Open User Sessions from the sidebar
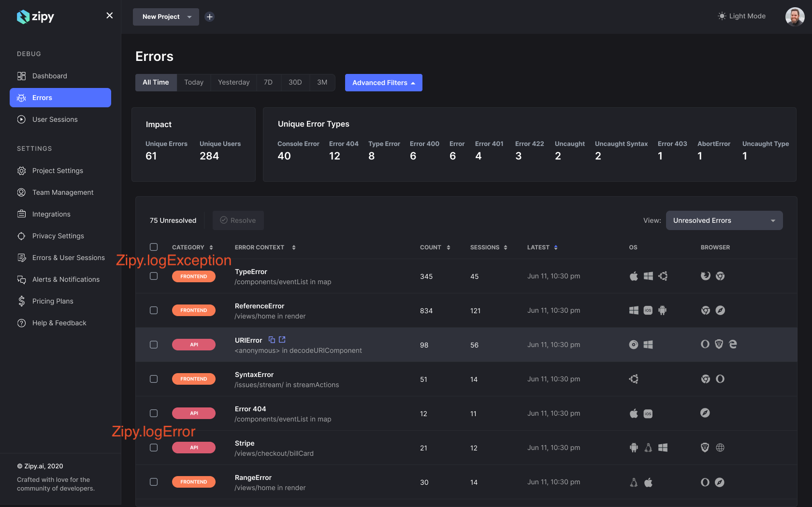Screen dimensions: 812x507 [55, 119]
